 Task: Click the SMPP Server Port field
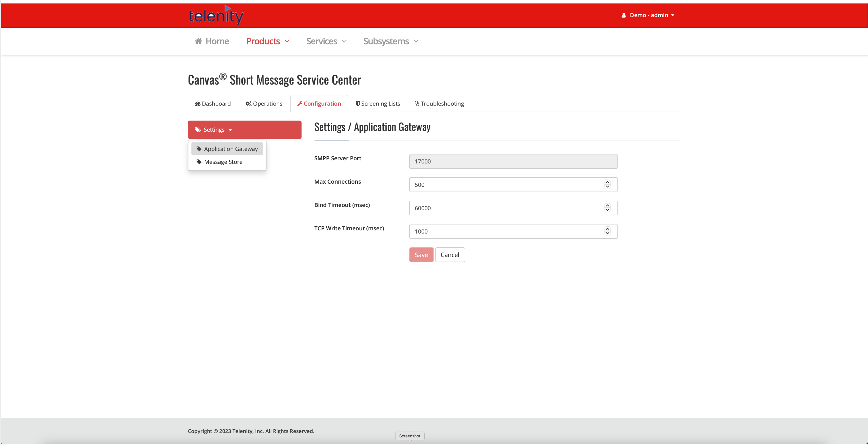(x=513, y=161)
